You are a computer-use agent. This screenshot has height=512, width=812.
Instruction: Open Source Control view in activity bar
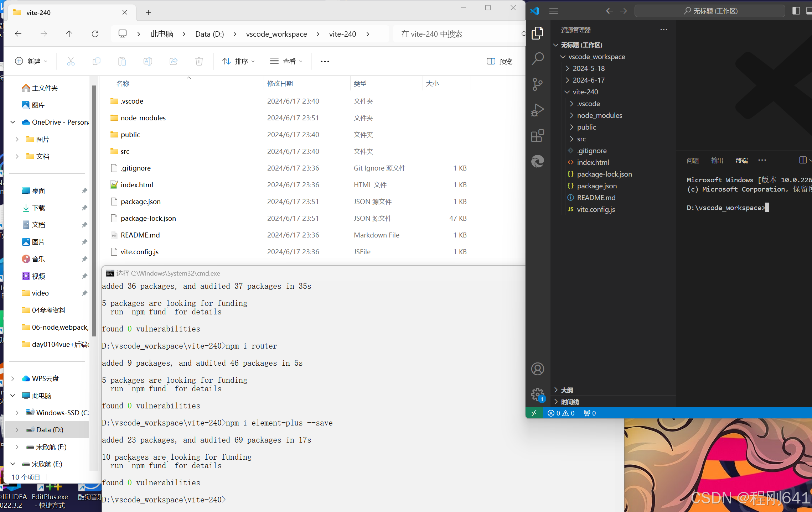tap(537, 84)
